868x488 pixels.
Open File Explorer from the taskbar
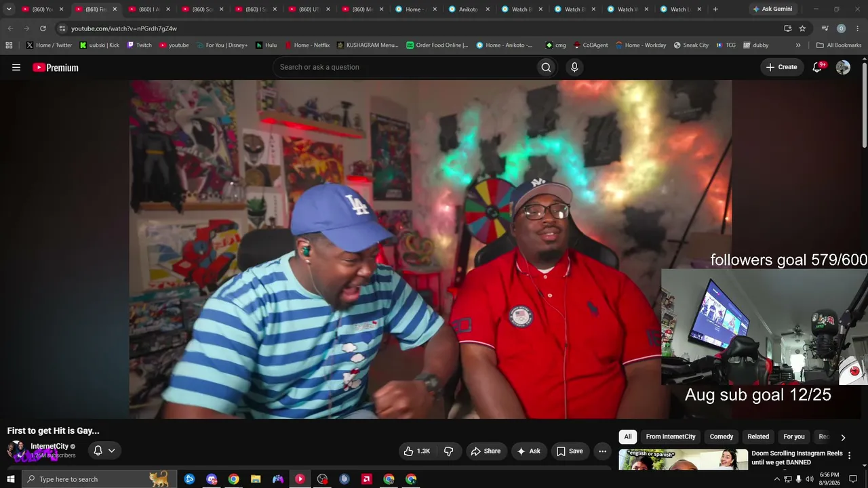click(x=256, y=479)
